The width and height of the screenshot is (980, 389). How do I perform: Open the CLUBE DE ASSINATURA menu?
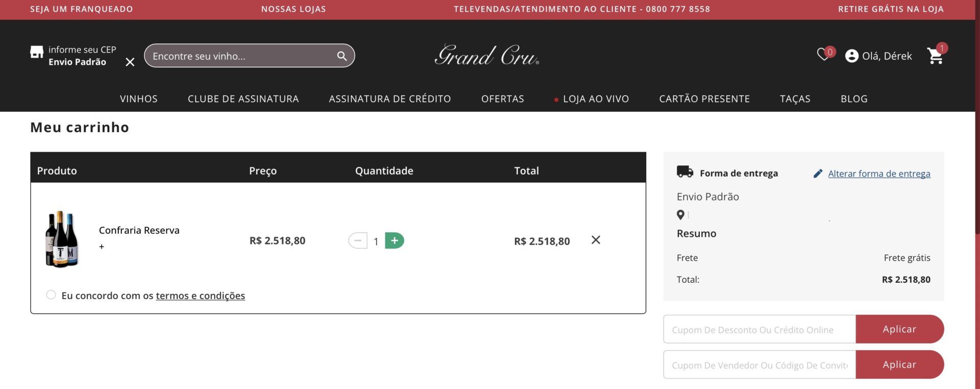[243, 99]
